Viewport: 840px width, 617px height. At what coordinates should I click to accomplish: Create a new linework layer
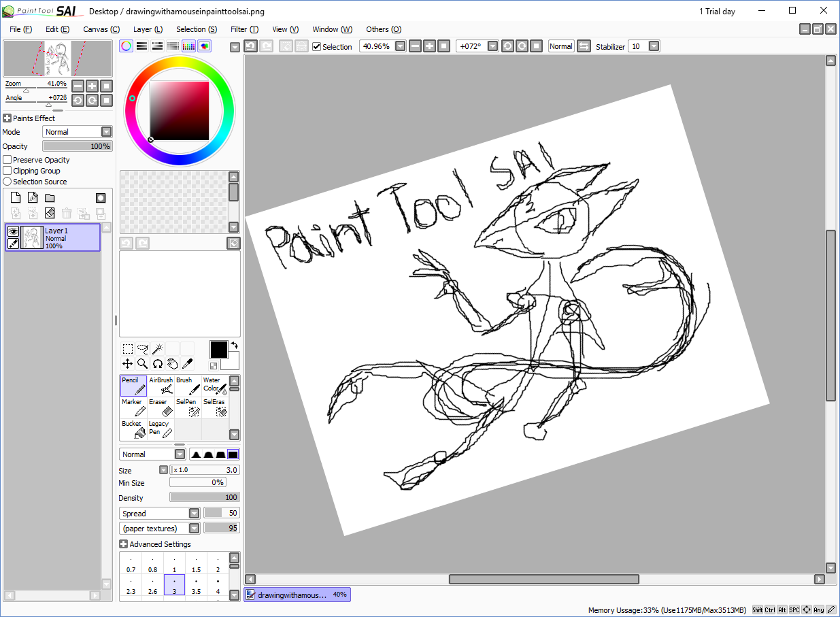(x=33, y=198)
